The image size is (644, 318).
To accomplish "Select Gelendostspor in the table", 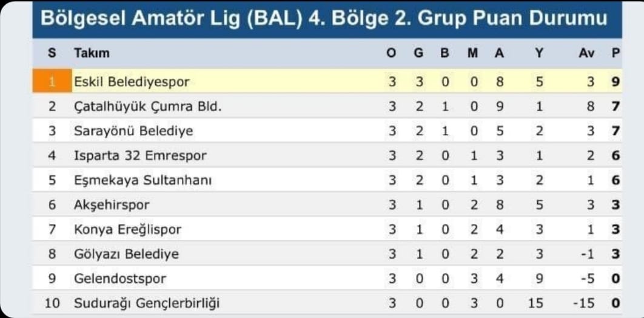I will click(x=119, y=279).
